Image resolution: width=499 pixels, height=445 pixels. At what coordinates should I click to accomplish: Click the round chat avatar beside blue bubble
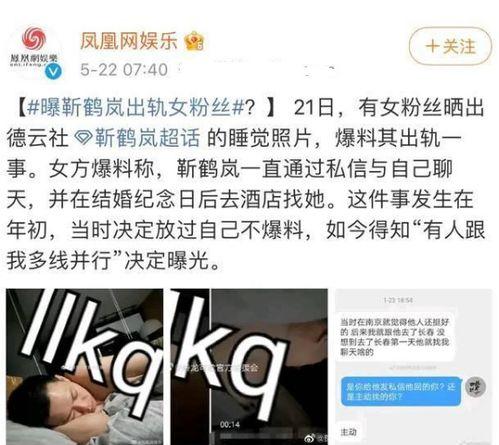pyautogui.click(x=476, y=387)
